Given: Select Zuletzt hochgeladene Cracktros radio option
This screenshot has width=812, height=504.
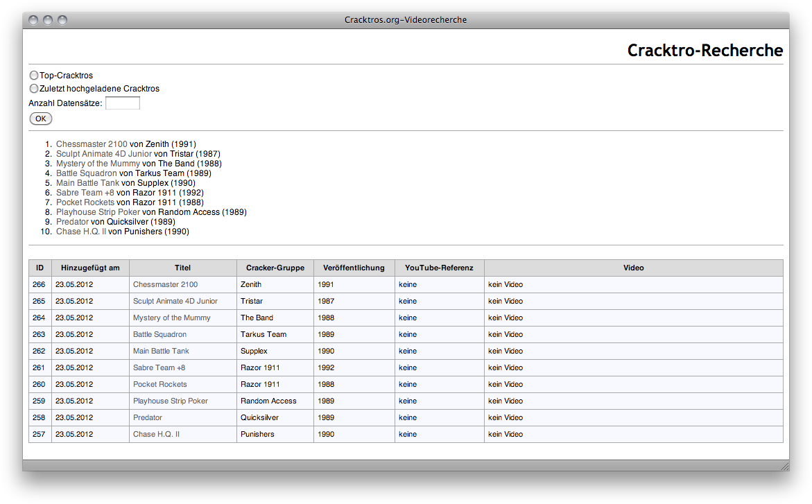Looking at the screenshot, I should (x=34, y=89).
